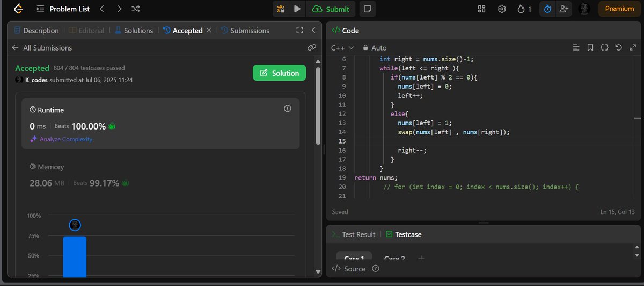Open the Problem List panel
This screenshot has width=644, height=286.
click(63, 9)
